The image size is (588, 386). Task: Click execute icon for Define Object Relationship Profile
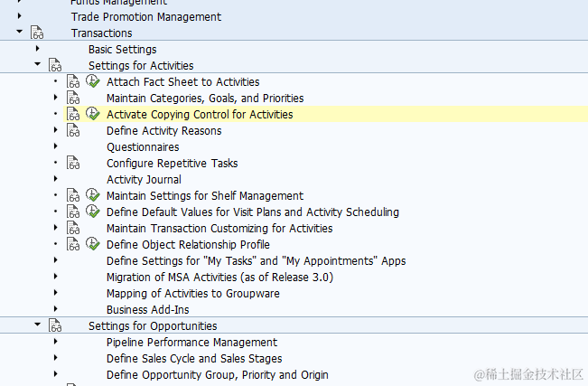pyautogui.click(x=92, y=244)
